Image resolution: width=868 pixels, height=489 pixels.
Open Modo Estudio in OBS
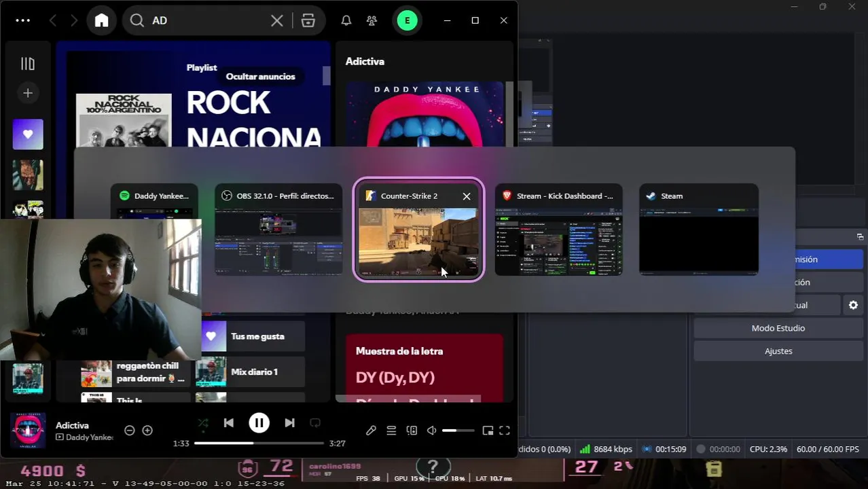(x=778, y=328)
